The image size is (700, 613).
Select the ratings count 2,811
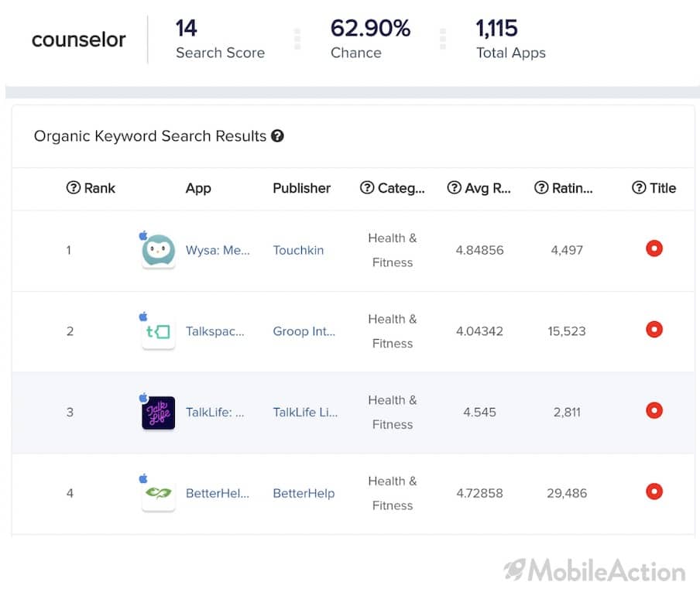tap(567, 413)
